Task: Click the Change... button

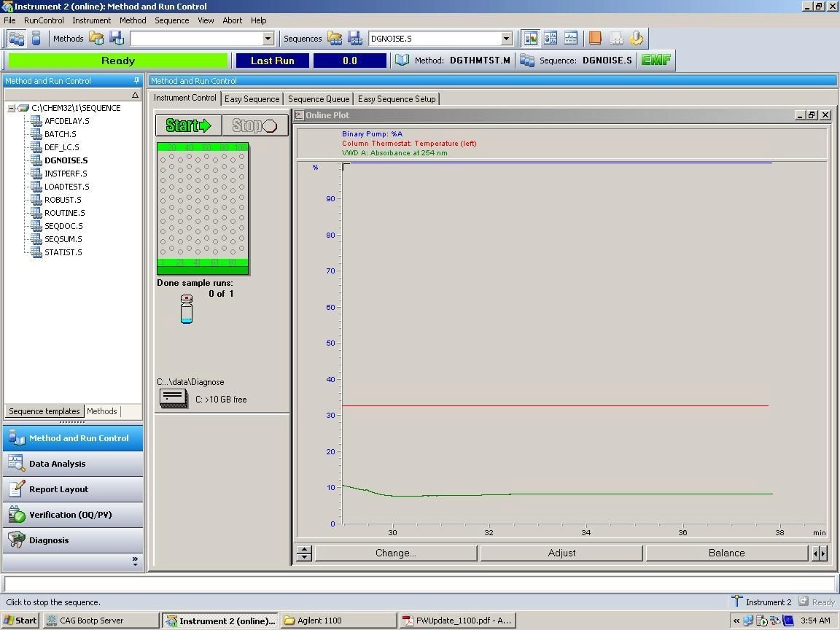Action: click(396, 553)
